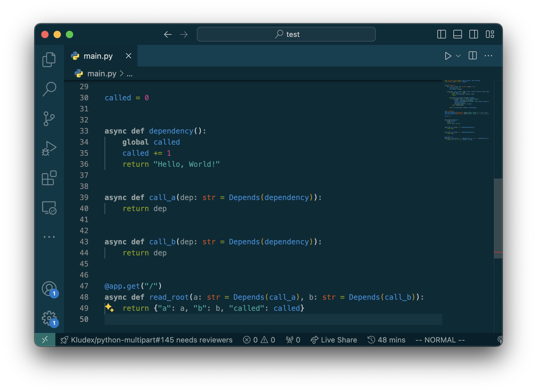Click the Accounts icon in activity bar

[x=49, y=289]
